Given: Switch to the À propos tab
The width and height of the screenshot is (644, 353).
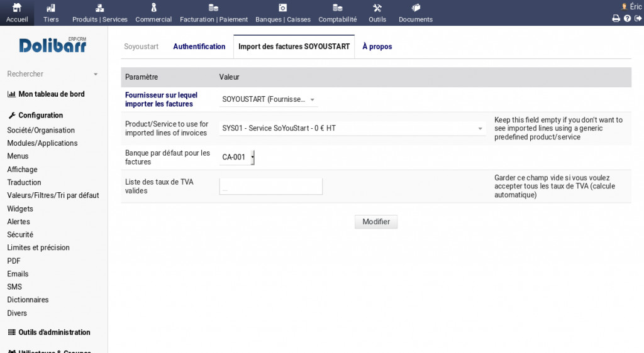Looking at the screenshot, I should pos(377,46).
